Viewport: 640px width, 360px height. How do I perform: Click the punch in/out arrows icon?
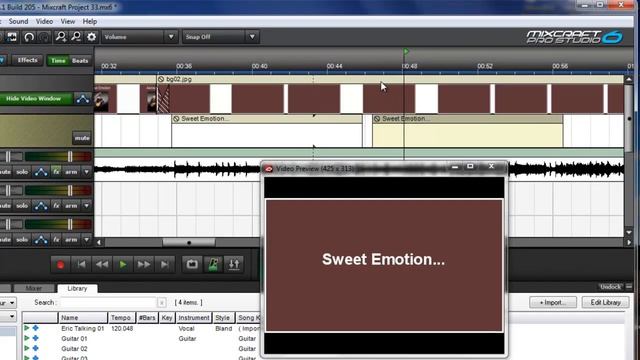(234, 265)
